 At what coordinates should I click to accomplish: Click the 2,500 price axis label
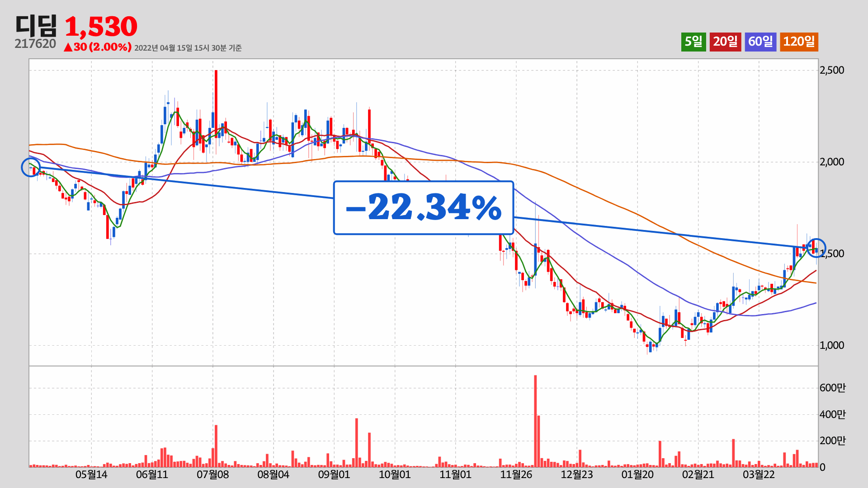pyautogui.click(x=832, y=70)
